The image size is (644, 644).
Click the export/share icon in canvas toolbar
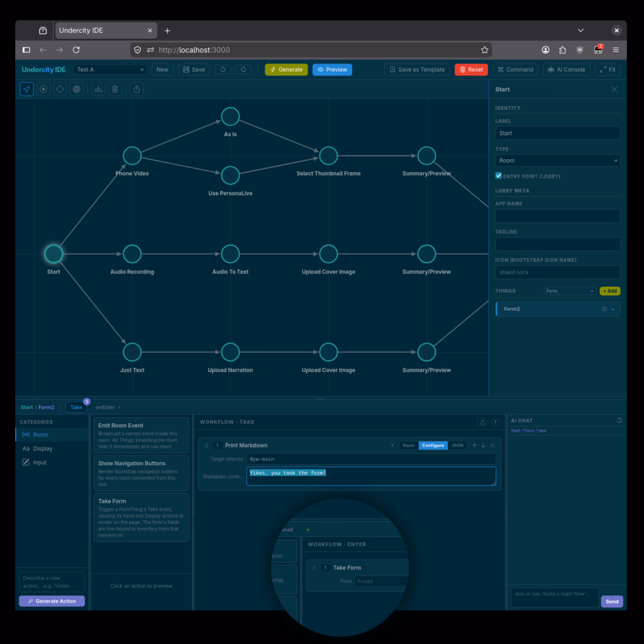(136, 89)
